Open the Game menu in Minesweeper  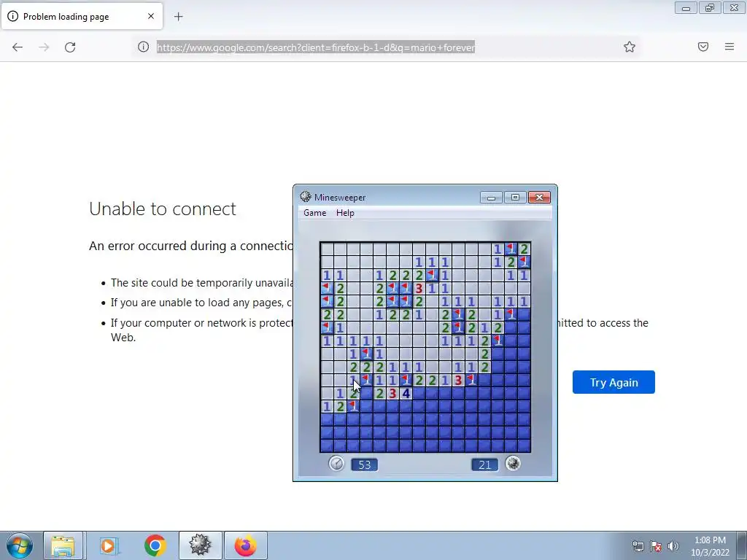[x=315, y=213]
